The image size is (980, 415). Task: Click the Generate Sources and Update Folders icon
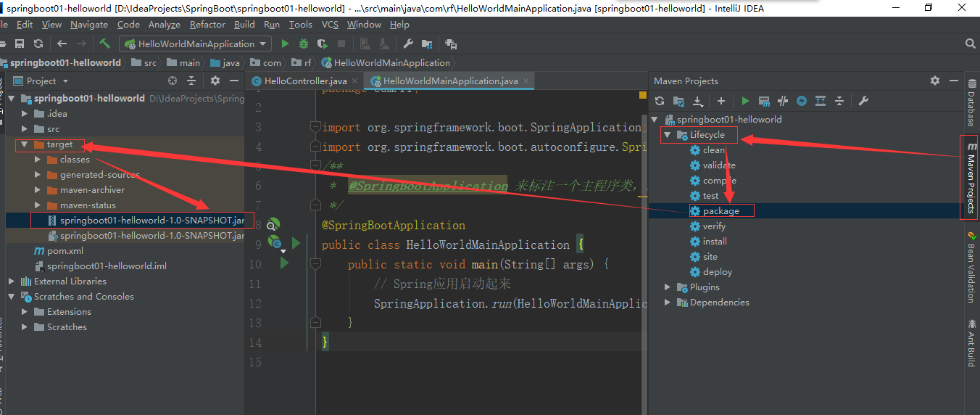[x=678, y=101]
